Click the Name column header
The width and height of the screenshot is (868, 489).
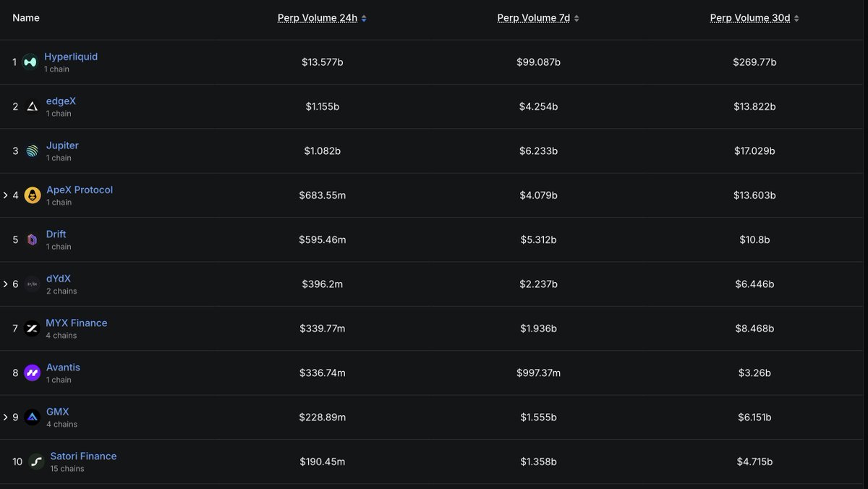tap(26, 17)
